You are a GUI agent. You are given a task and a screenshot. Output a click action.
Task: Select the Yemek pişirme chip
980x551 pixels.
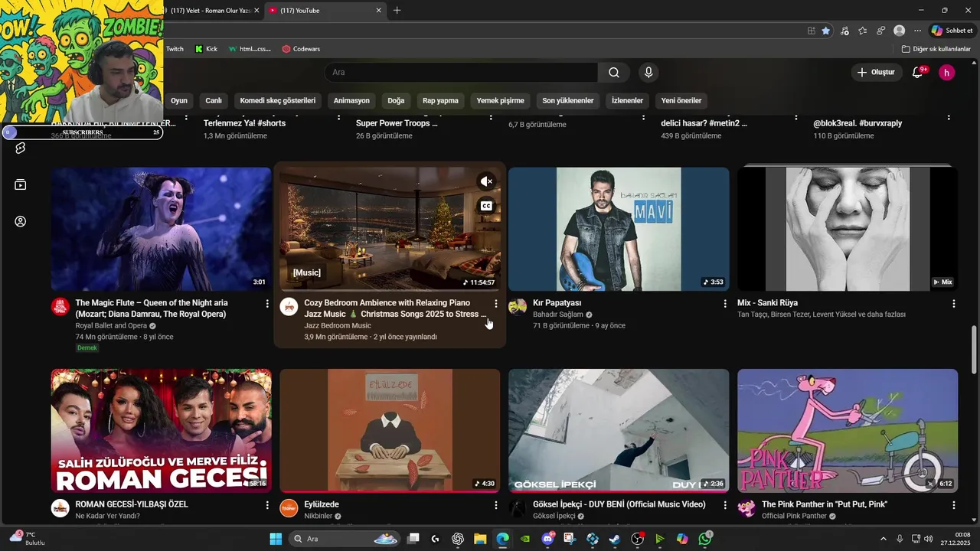(501, 100)
